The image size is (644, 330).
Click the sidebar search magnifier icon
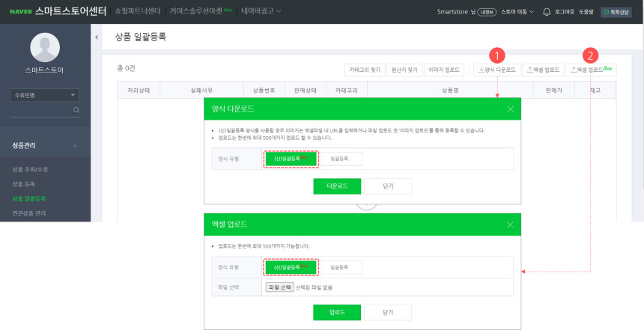coord(76,110)
